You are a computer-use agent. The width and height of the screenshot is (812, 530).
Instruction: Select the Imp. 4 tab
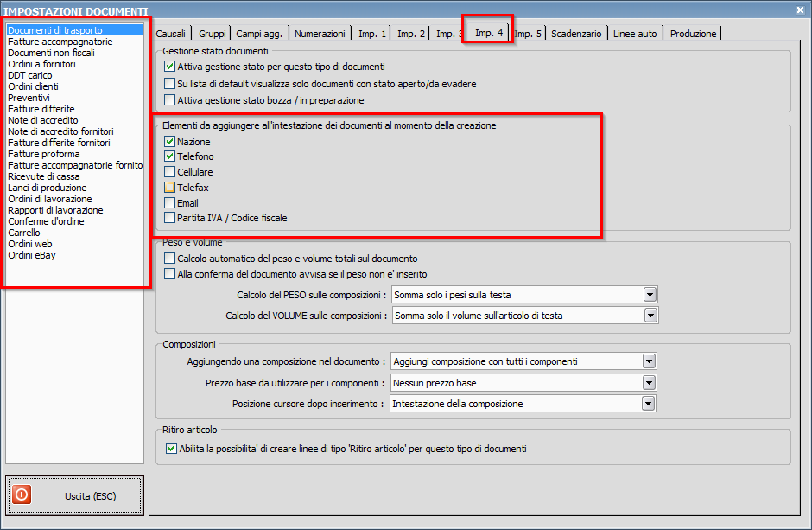(489, 33)
